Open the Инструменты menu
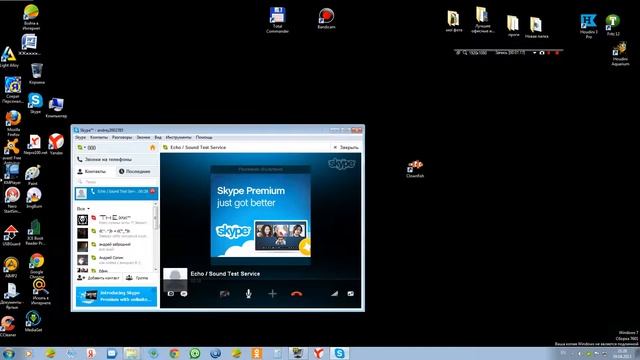The height and width of the screenshot is (360, 640). pyautogui.click(x=178, y=138)
